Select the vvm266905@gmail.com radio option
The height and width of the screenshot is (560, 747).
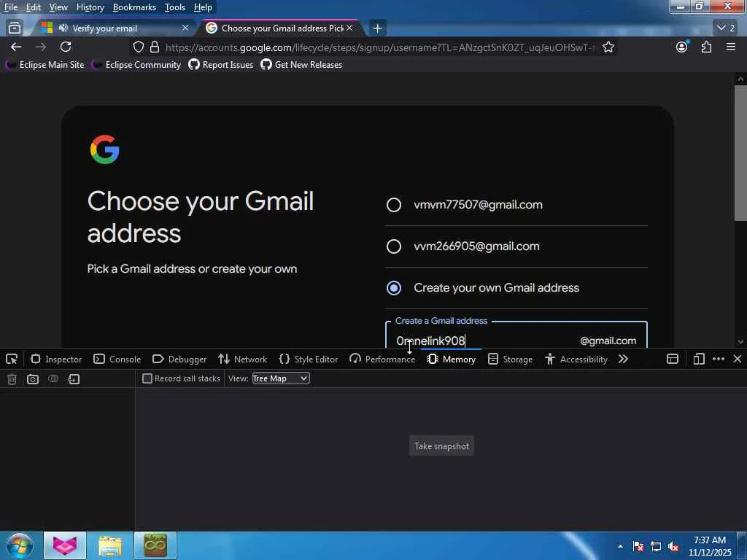tap(393, 246)
